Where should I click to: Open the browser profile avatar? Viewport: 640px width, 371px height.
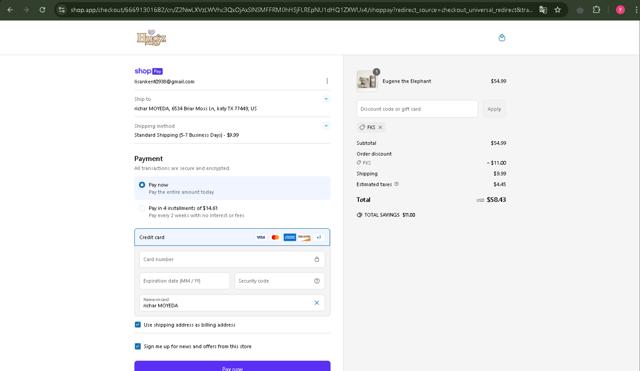620,10
